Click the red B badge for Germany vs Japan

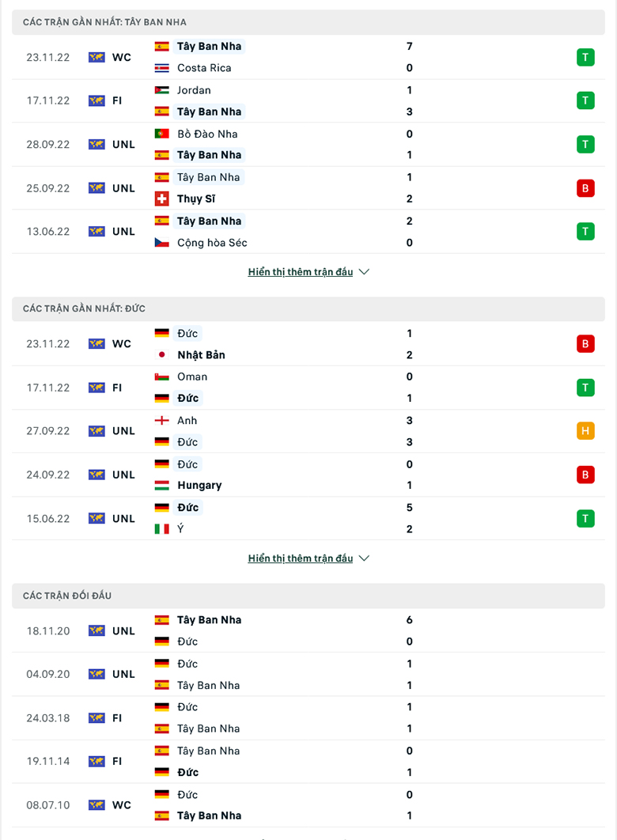coord(585,344)
